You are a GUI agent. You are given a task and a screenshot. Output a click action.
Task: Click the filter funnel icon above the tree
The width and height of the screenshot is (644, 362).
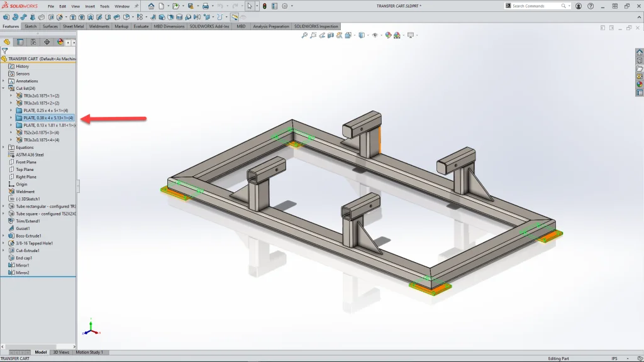click(5, 51)
